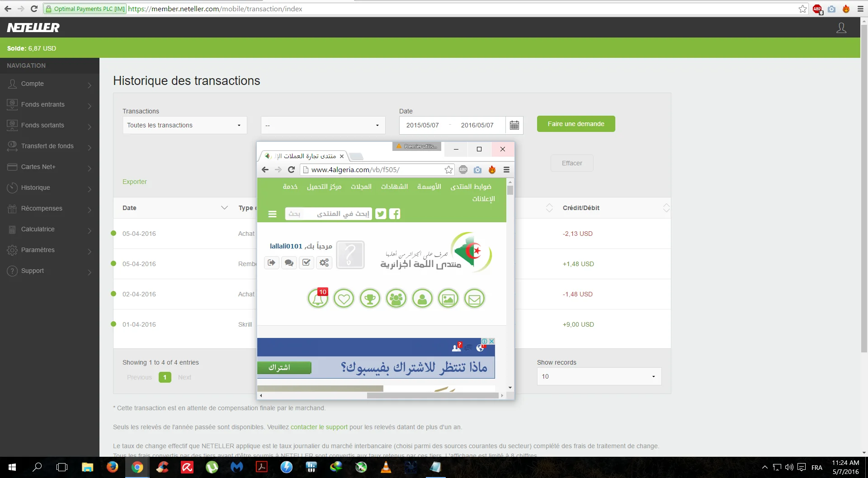868x478 pixels.
Task: Open Historique in the navigation sidebar
Action: (x=50, y=188)
